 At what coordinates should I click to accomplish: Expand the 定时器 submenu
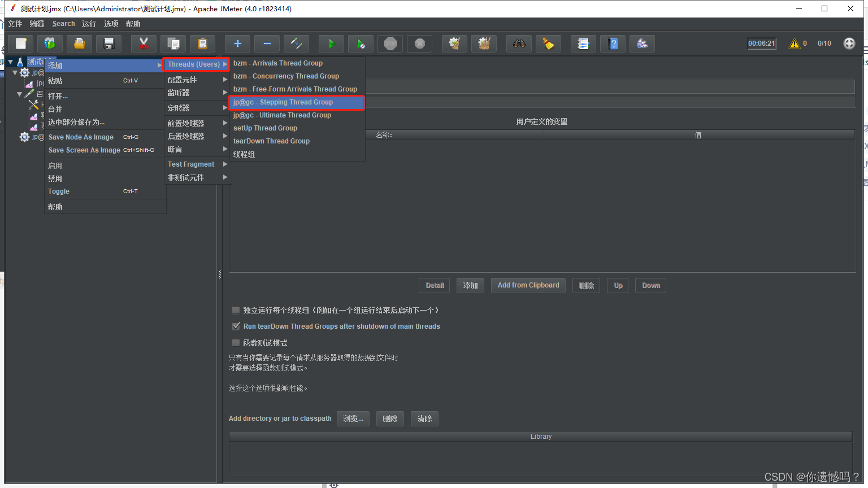[197, 108]
